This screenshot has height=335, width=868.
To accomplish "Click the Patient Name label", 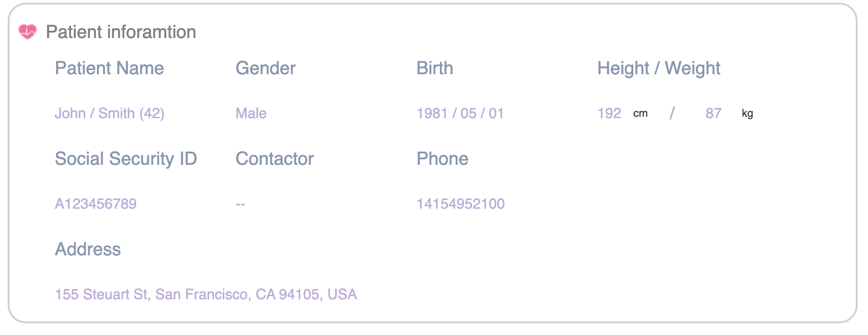I will [109, 68].
